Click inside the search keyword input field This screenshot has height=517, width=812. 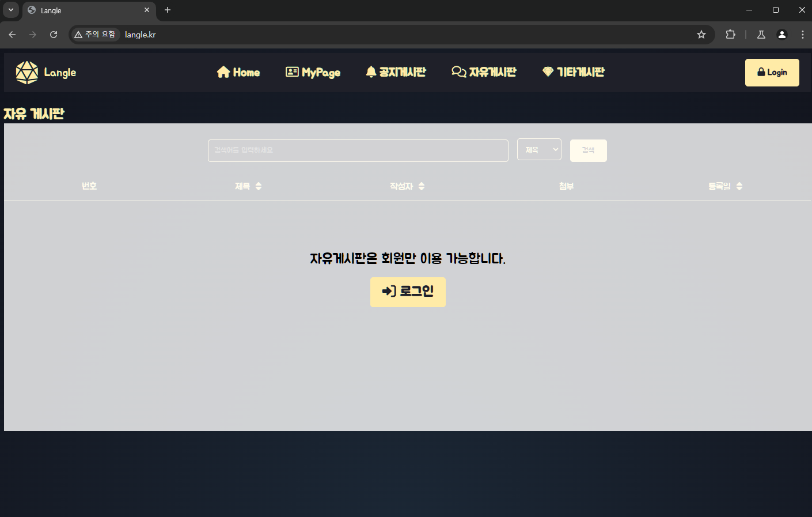(358, 150)
